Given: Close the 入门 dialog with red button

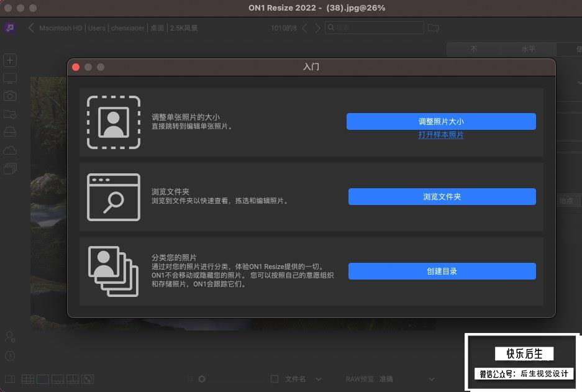Looking at the screenshot, I should point(76,67).
